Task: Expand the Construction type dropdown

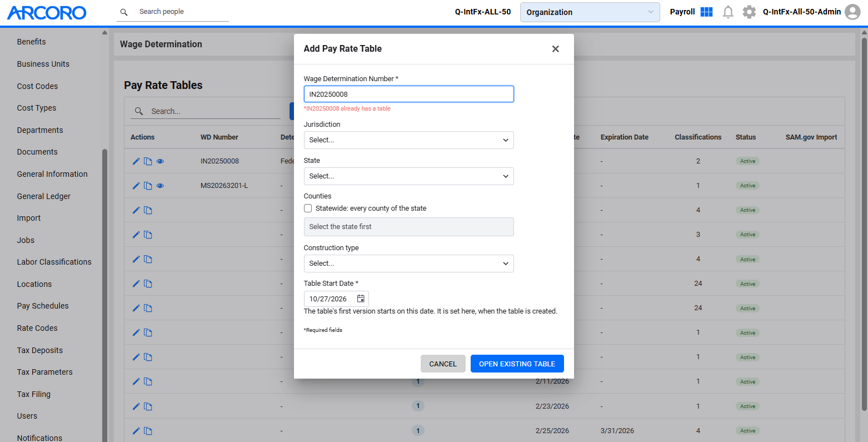Action: [x=408, y=264]
